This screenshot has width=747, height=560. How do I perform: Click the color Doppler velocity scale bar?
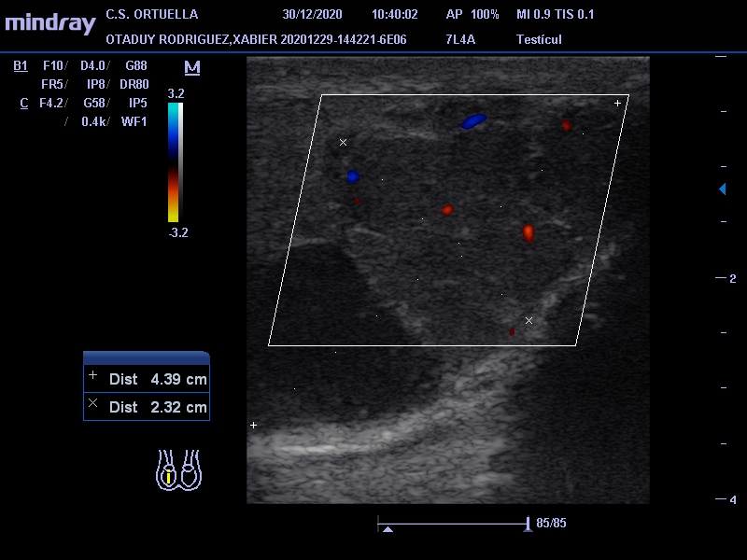[x=175, y=161]
